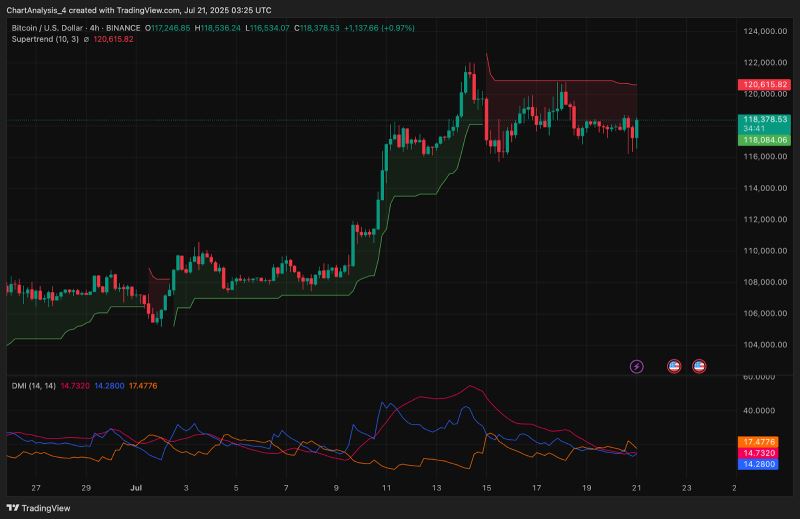
Task: Click the Jul label on the time axis
Action: click(136, 488)
